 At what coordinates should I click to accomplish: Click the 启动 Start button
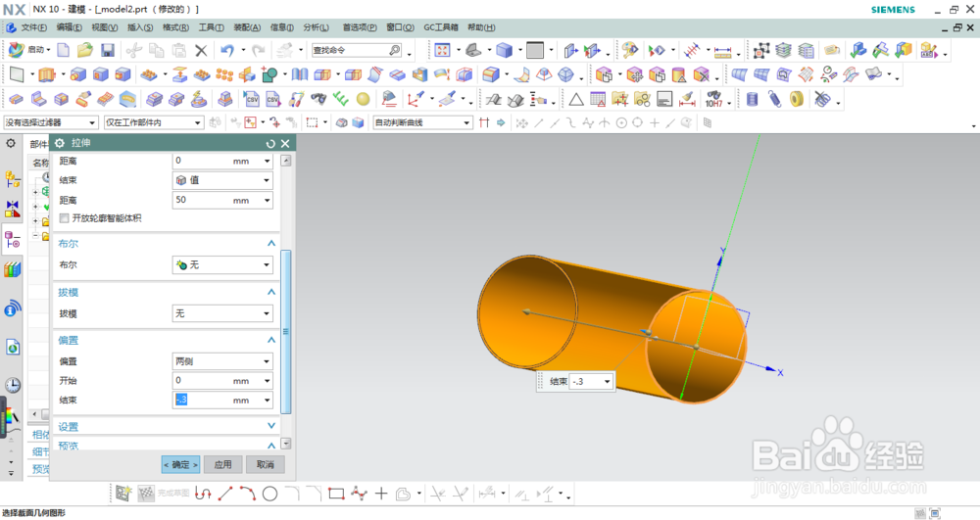click(x=29, y=50)
